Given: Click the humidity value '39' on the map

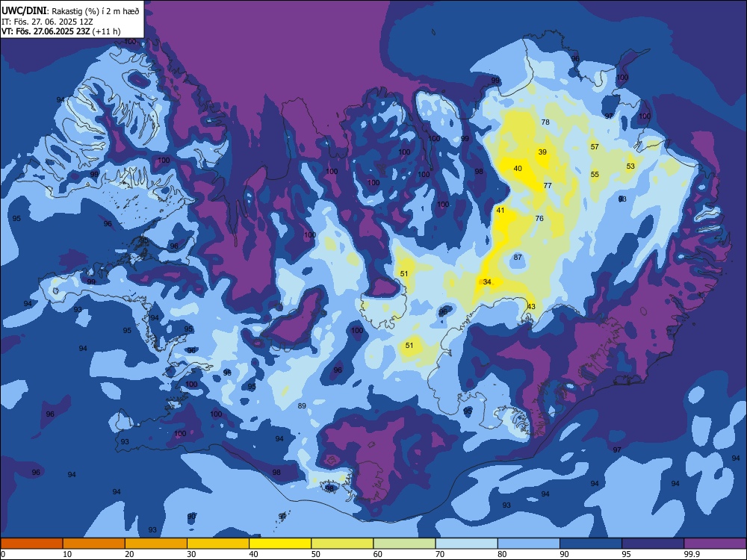Looking at the screenshot, I should (542, 152).
